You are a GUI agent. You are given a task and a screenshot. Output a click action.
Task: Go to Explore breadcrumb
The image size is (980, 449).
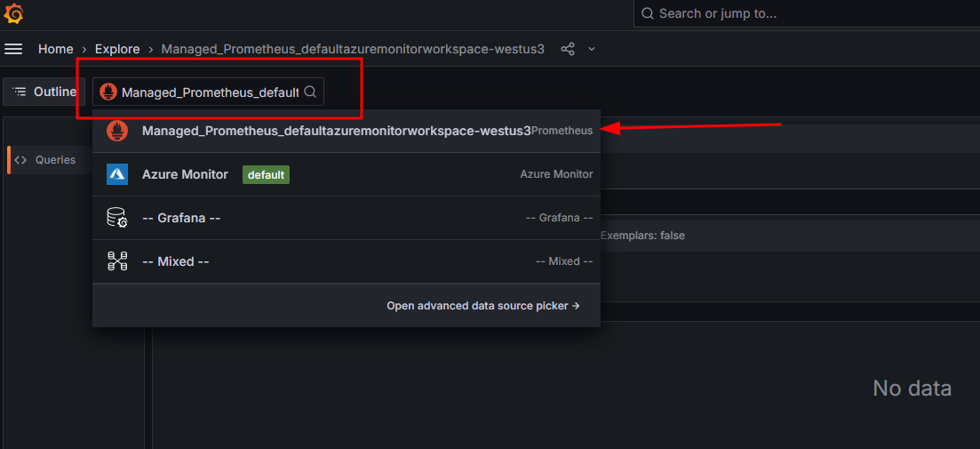tap(117, 49)
